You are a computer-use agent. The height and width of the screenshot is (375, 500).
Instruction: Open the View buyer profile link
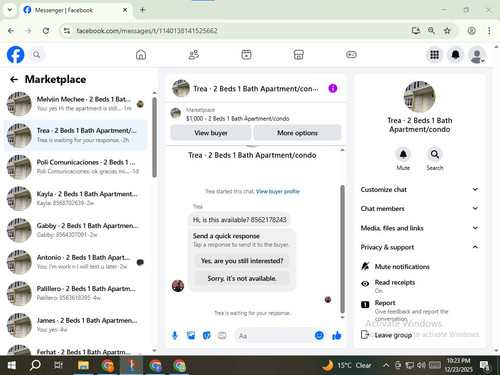[278, 191]
